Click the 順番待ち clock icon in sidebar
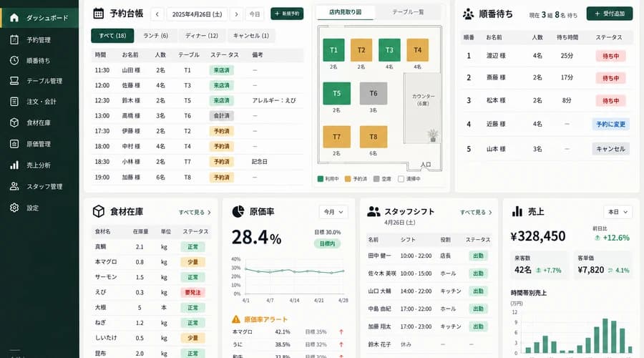Screen dimensions: 644x358 click(x=14, y=60)
